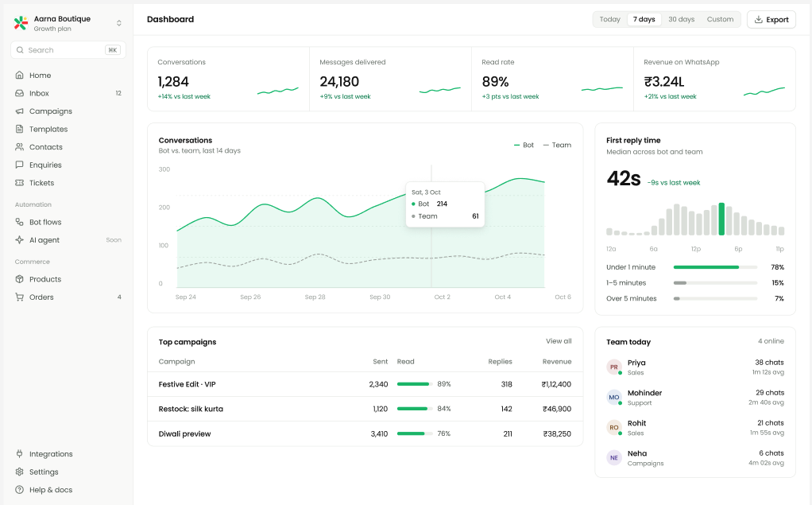The height and width of the screenshot is (505, 812).
Task: Click the Templates document icon
Action: click(x=19, y=129)
